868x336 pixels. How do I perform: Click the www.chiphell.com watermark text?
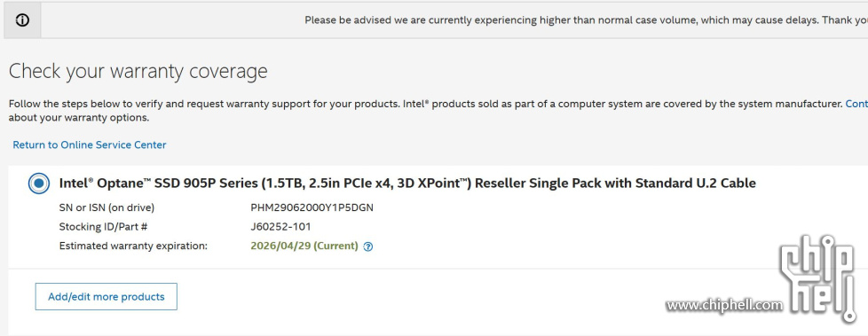(x=724, y=304)
